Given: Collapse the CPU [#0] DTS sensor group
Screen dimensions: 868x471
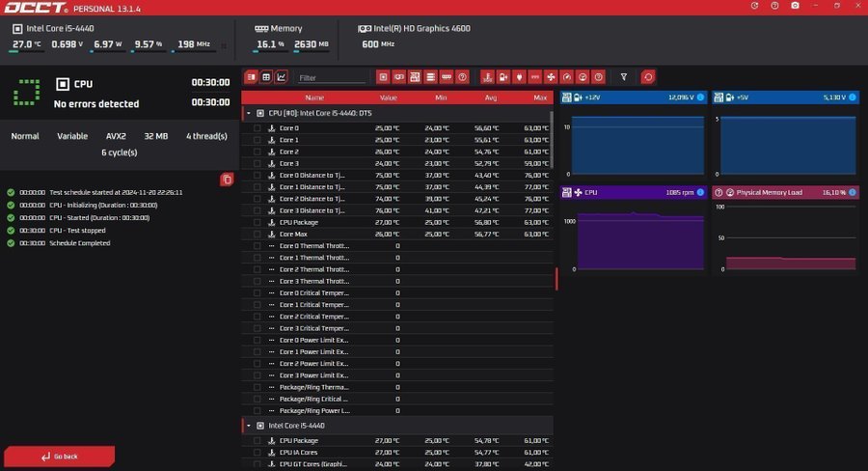Looking at the screenshot, I should pos(248,113).
